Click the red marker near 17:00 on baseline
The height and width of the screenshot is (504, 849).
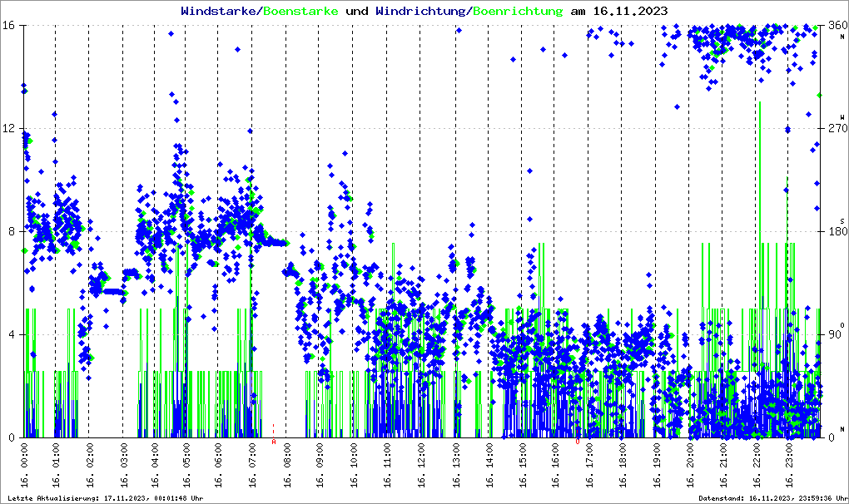577,442
